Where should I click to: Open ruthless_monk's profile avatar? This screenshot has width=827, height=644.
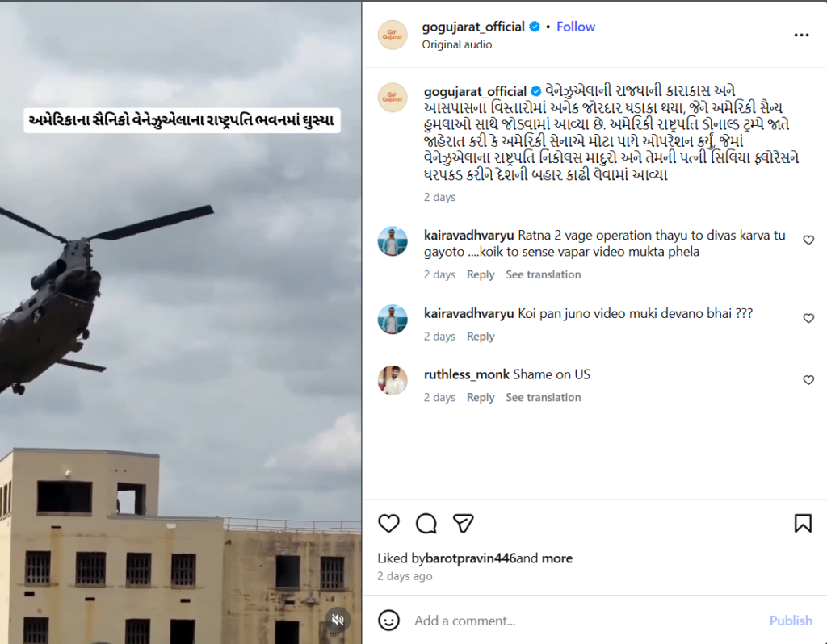[393, 380]
